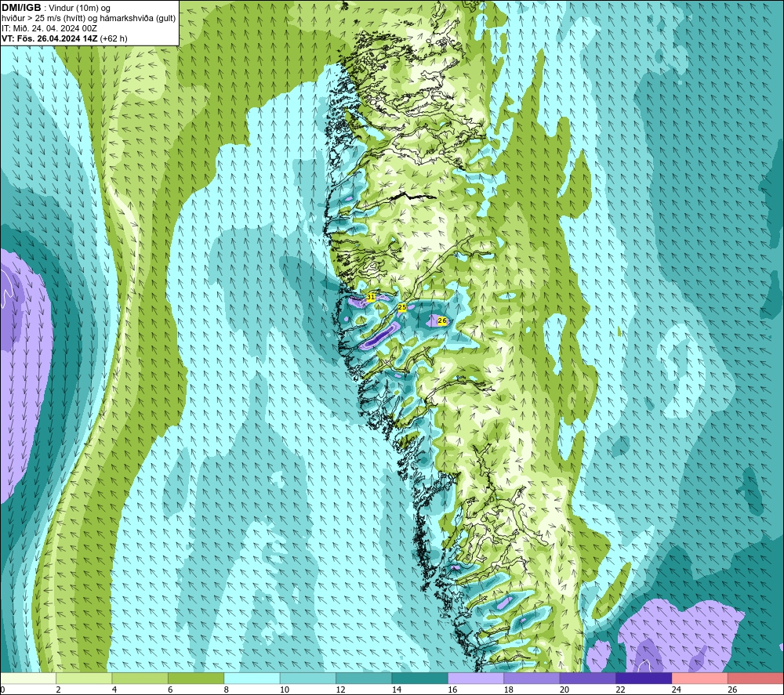Click the legend scale number 18
The width and height of the screenshot is (784, 695).
(509, 690)
